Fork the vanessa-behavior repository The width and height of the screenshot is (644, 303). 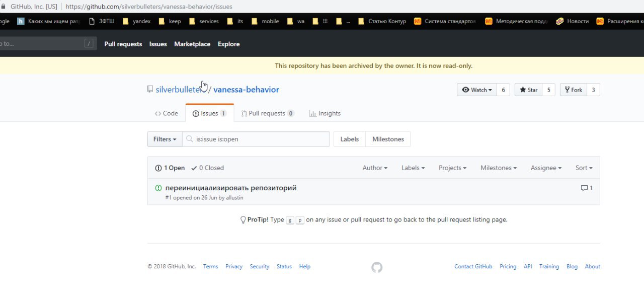tap(573, 90)
